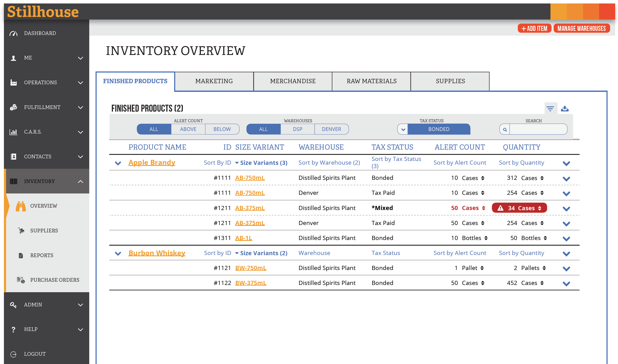This screenshot has height=364, width=618.
Task: Click the Fulfillment package icon
Action: coord(13,107)
